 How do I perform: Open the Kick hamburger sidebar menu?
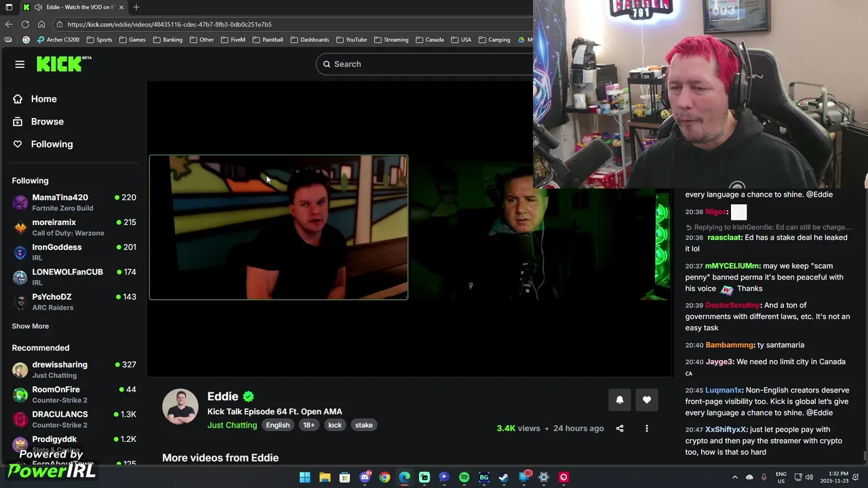coord(20,64)
